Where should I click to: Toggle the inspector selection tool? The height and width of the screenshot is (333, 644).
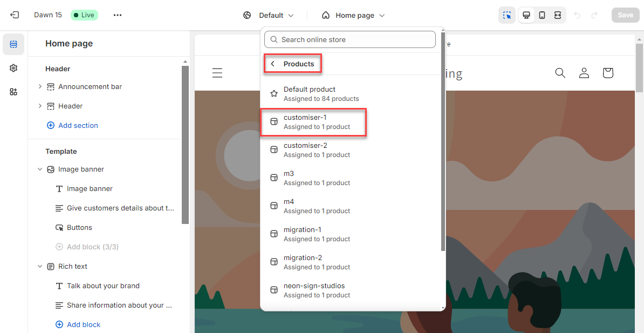(506, 15)
